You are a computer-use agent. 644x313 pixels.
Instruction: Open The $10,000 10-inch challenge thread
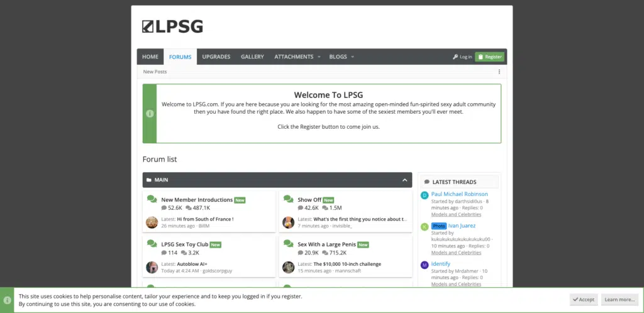347,264
